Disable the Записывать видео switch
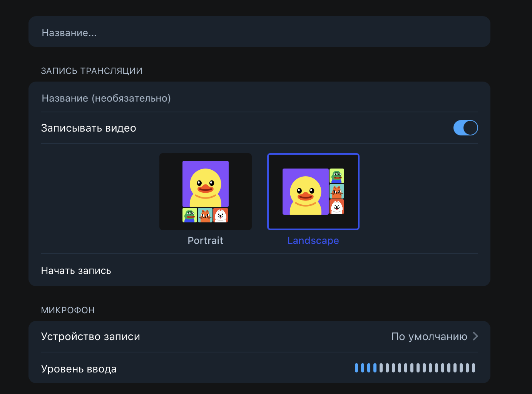 465,128
